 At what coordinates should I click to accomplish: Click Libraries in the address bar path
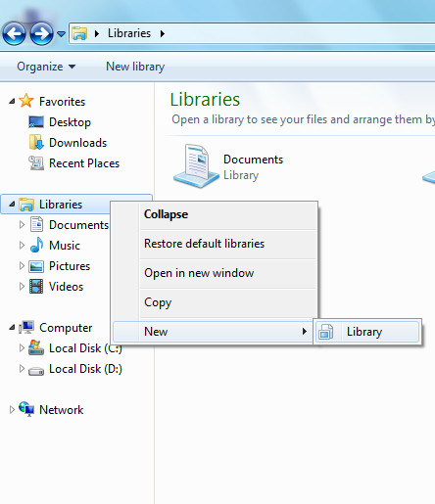[129, 33]
